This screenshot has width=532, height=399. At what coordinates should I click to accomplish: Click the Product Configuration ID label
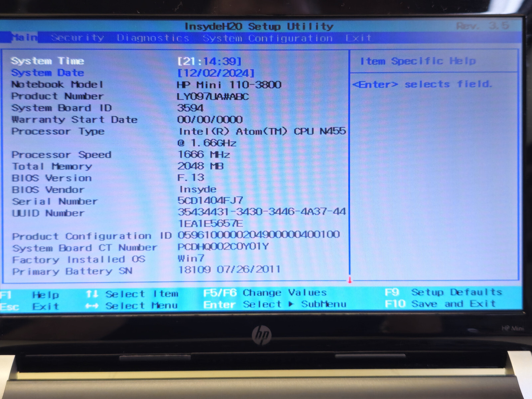click(x=92, y=236)
